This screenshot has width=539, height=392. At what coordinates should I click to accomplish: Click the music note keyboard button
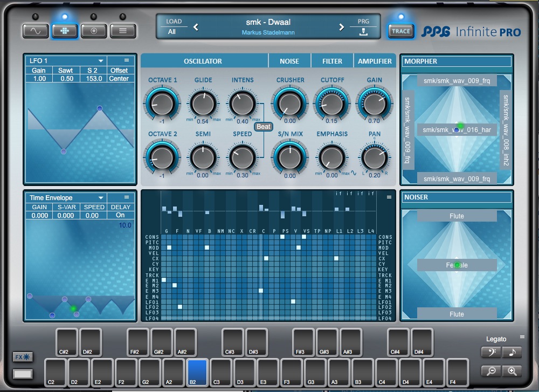point(512,352)
